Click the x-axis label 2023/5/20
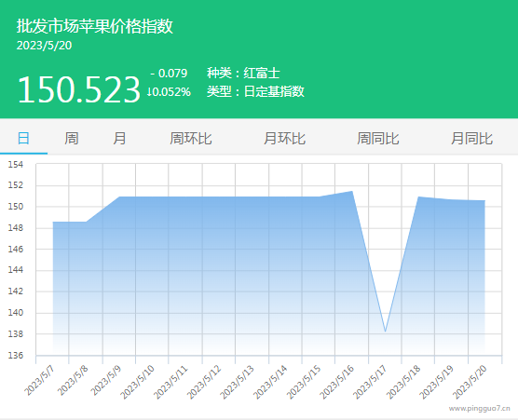The image size is (518, 420). click(x=470, y=383)
